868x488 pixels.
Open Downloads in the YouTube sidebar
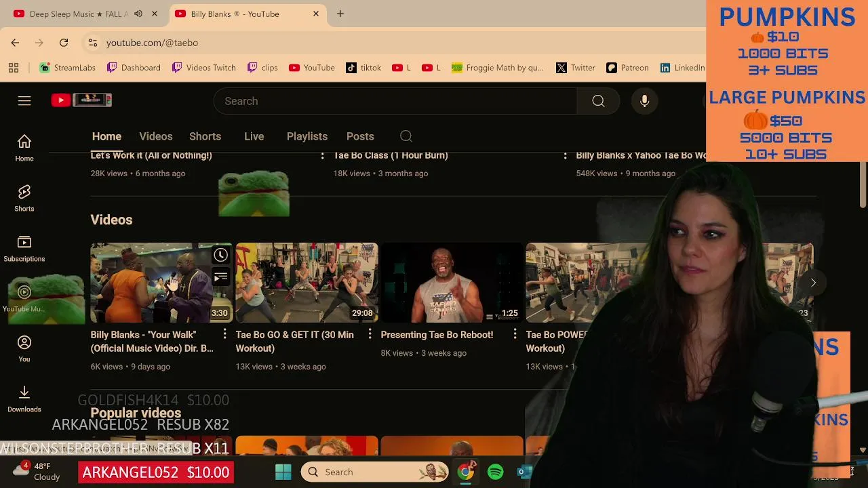24,399
